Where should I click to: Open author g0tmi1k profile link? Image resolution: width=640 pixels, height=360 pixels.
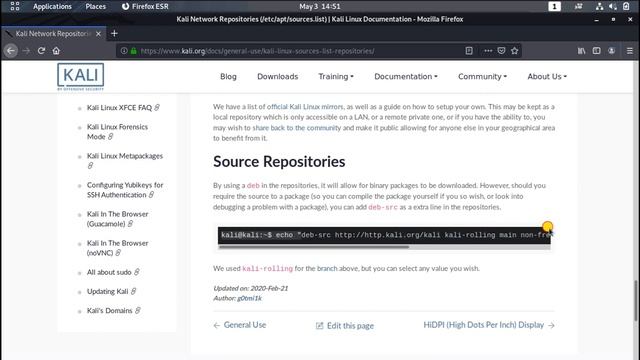click(x=249, y=298)
